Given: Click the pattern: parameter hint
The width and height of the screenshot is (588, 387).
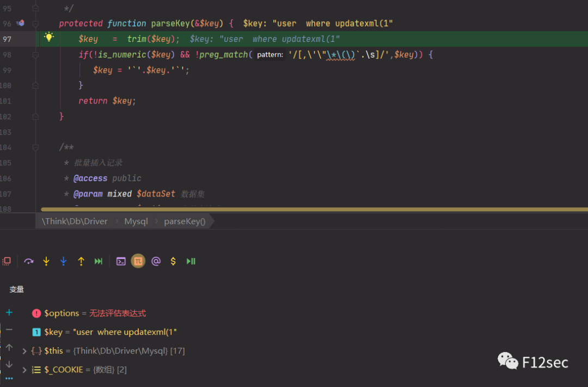Looking at the screenshot, I should click(x=269, y=55).
